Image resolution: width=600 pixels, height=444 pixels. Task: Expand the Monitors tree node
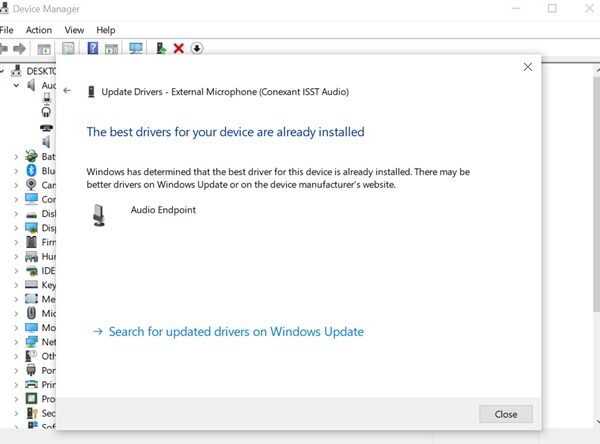click(16, 328)
